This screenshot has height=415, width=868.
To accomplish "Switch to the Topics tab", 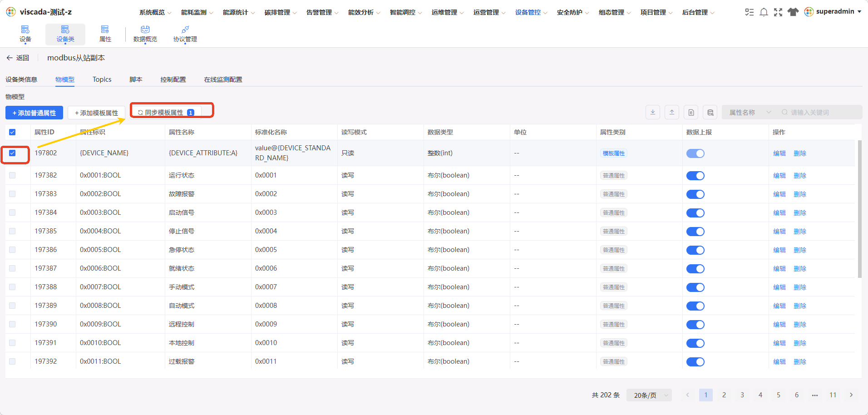I will pos(102,79).
